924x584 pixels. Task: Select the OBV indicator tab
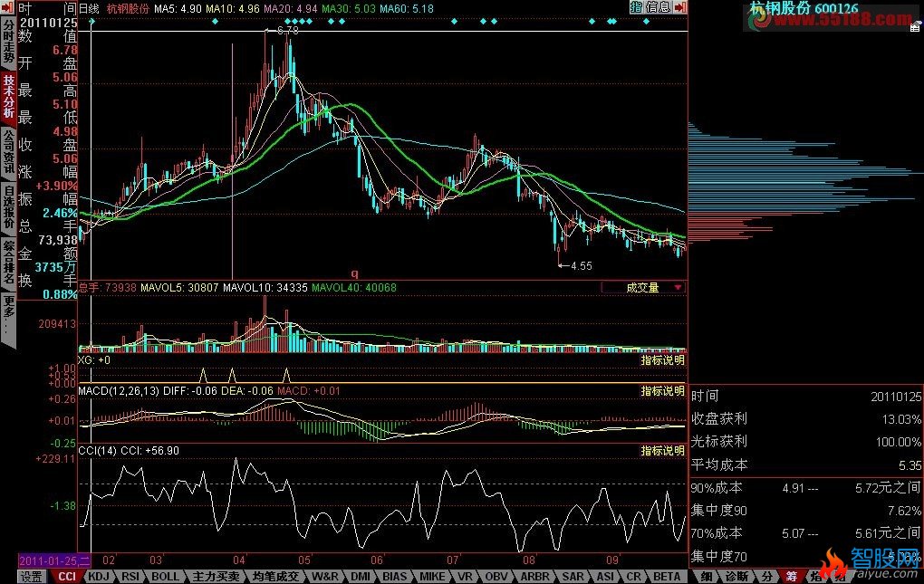pos(496,577)
